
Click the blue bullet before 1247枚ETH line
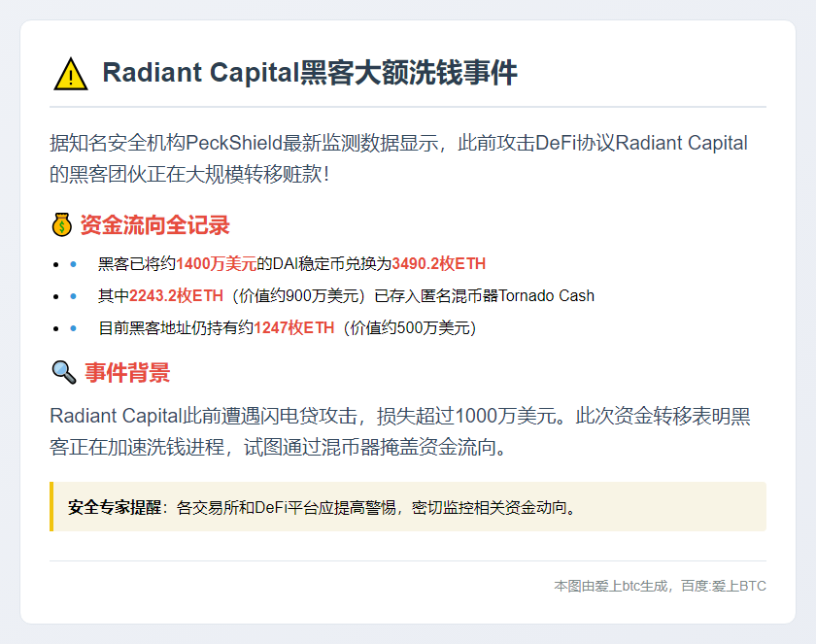coord(73,328)
